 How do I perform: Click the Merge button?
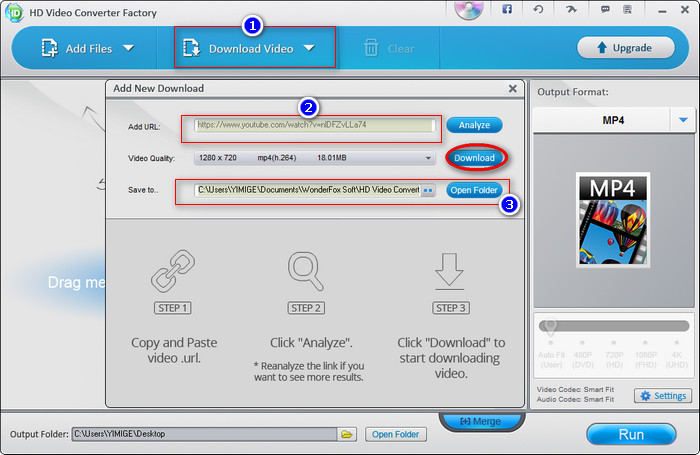click(481, 422)
